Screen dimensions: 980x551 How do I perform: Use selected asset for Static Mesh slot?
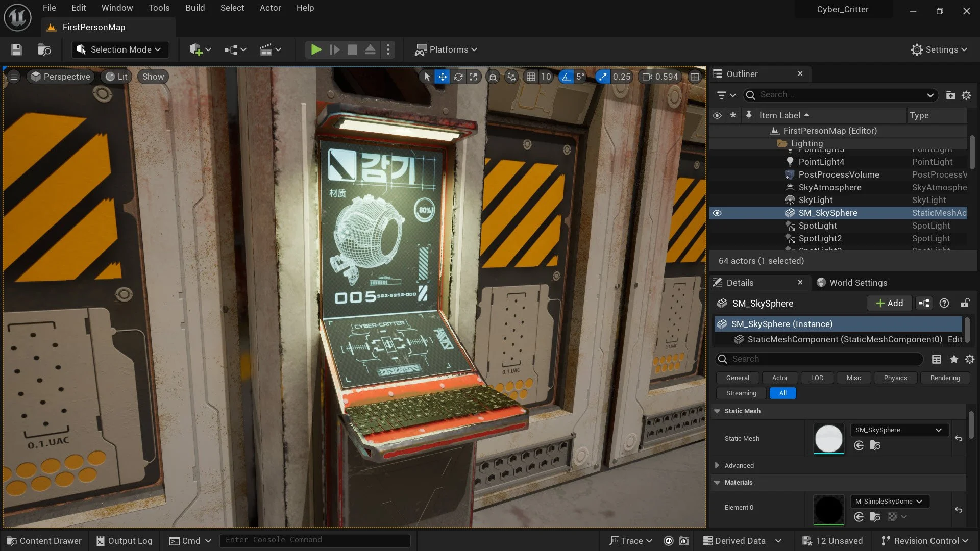point(859,445)
